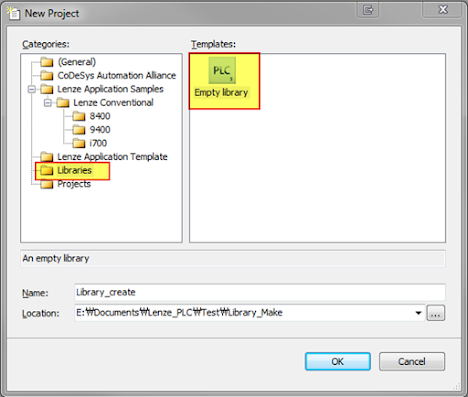The width and height of the screenshot is (468, 397).
Task: Click the Lenze Application Samples folder icon
Action: click(47, 89)
